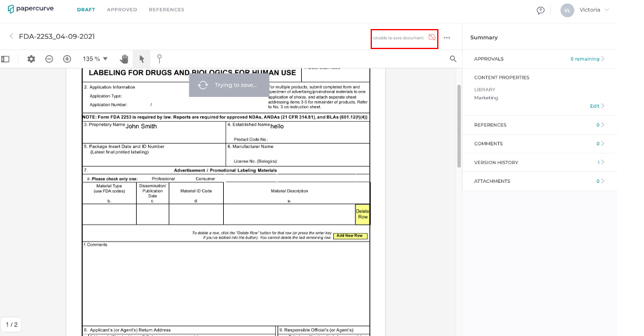Open viewer settings gear

[31, 59]
